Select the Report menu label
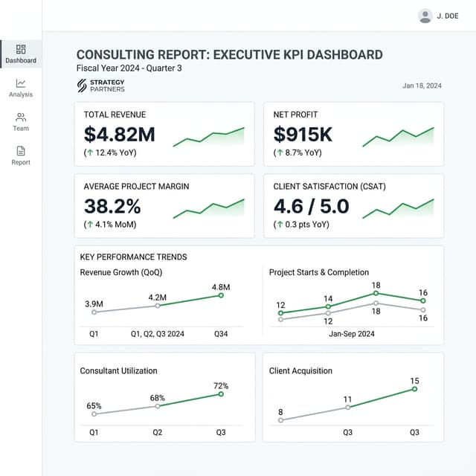This screenshot has width=476, height=476. click(21, 162)
